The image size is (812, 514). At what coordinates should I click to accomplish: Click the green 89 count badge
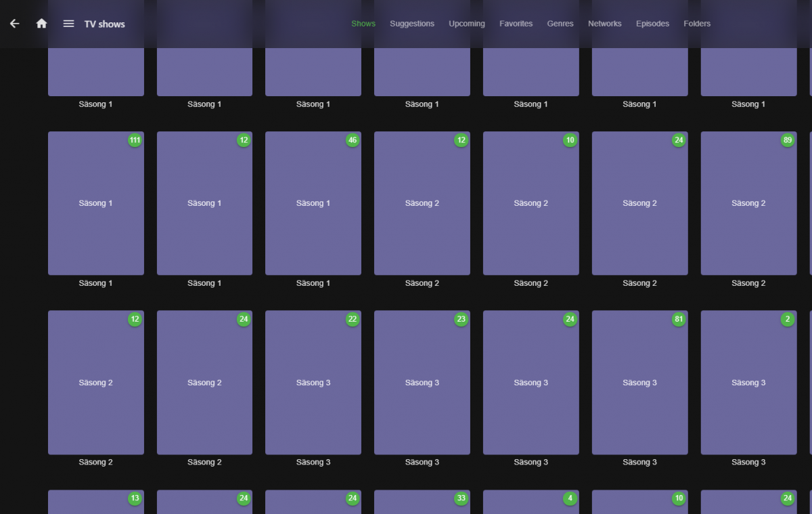point(788,140)
